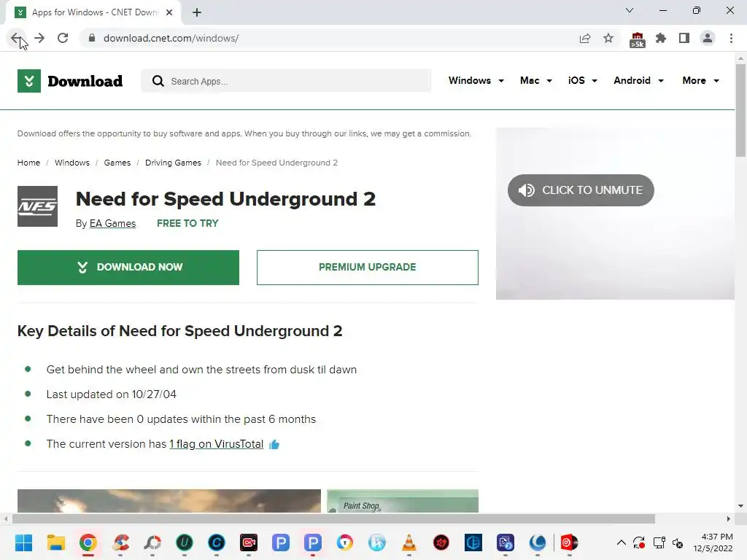Open Chrome extensions puzzle menu
Viewport: 747px width, 560px height.
tap(661, 38)
